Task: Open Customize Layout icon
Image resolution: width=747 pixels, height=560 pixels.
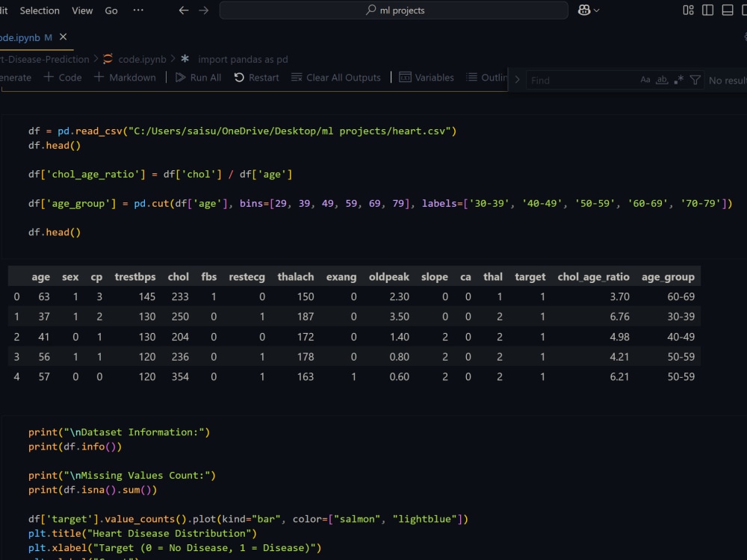Action: coord(689,10)
